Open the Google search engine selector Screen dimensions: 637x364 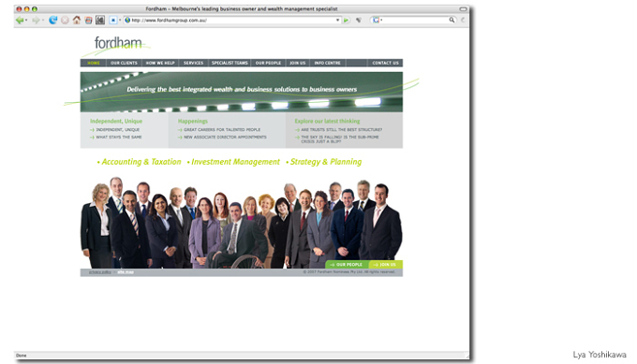pos(377,20)
